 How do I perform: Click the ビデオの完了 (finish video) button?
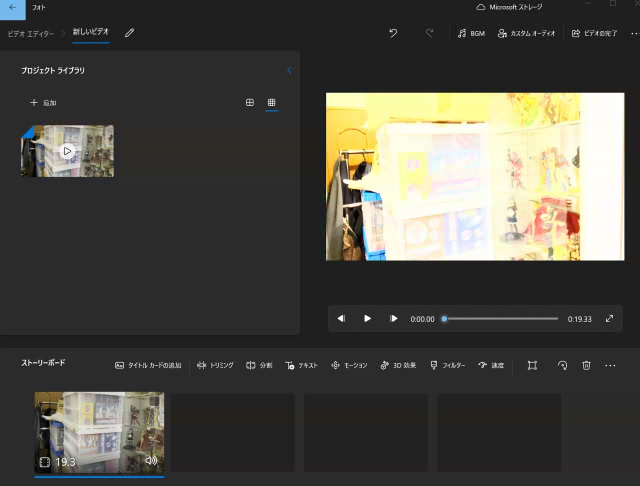[594, 33]
